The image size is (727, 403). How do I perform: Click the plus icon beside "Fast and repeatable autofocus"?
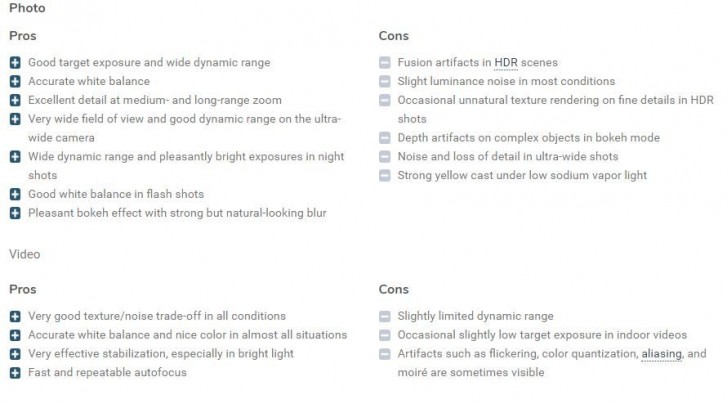[x=15, y=373]
